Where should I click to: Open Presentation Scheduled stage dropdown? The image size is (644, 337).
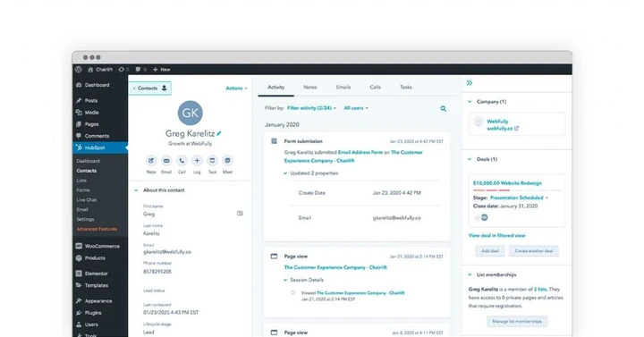point(519,198)
